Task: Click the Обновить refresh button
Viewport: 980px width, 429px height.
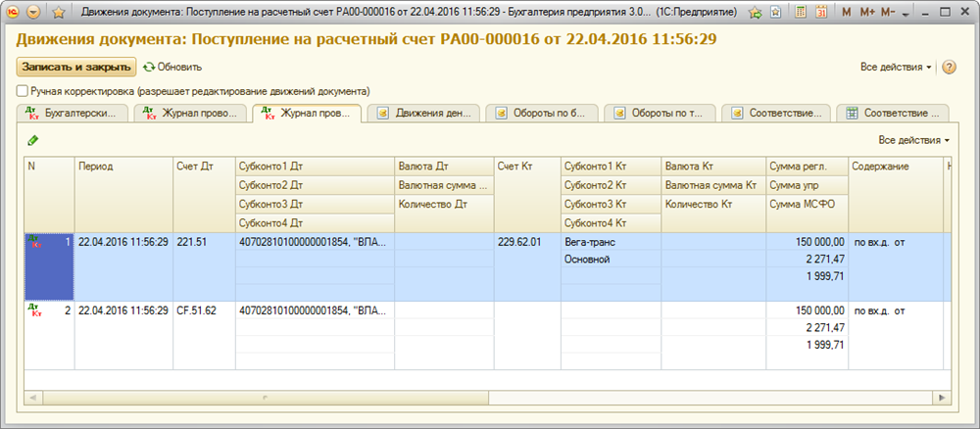Action: click(172, 68)
